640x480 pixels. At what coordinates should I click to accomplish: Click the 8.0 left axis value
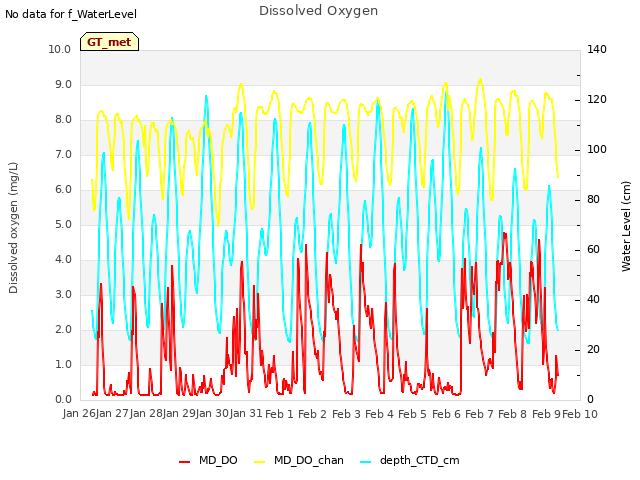pyautogui.click(x=63, y=120)
